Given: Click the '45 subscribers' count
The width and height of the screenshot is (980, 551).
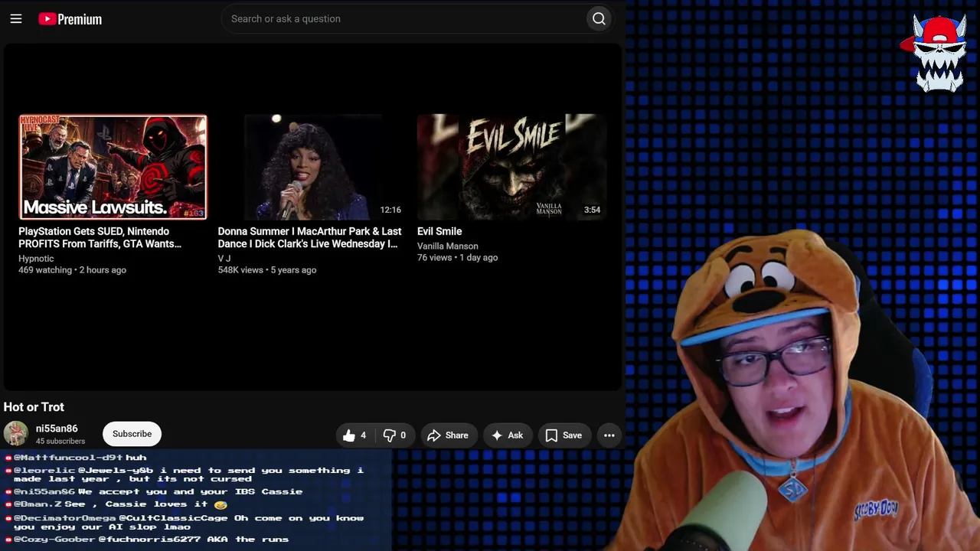Looking at the screenshot, I should [x=60, y=442].
